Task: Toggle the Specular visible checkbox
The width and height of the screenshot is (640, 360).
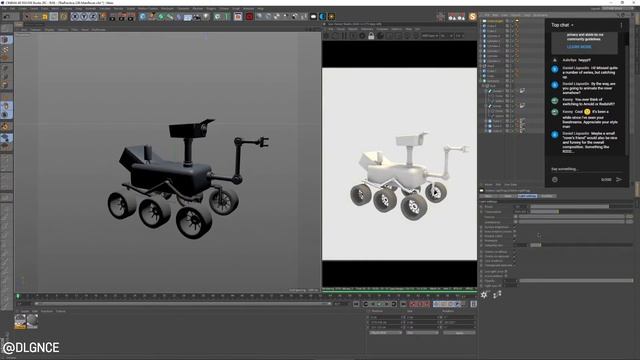Action: [515, 256]
